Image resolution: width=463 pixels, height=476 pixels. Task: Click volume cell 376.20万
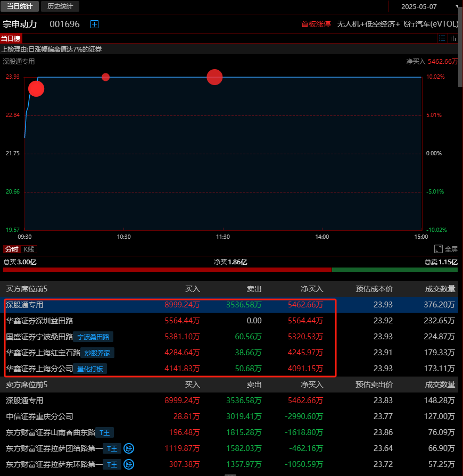pos(439,305)
